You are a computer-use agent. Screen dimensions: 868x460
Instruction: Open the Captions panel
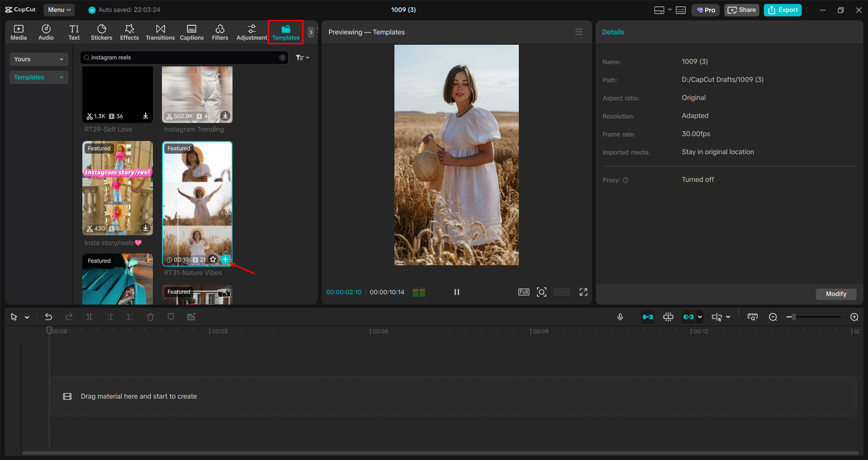point(191,32)
